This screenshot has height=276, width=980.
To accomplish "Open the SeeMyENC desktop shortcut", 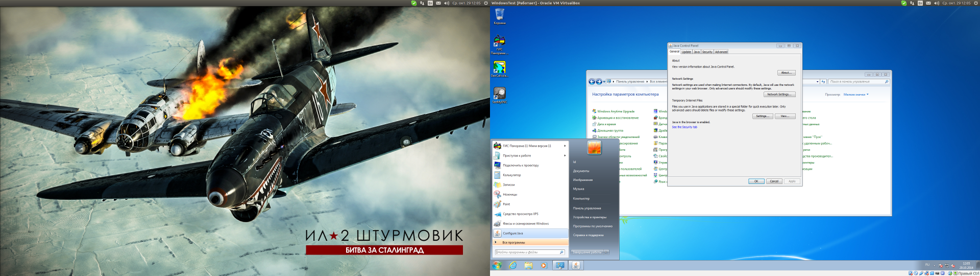I will pos(499,95).
